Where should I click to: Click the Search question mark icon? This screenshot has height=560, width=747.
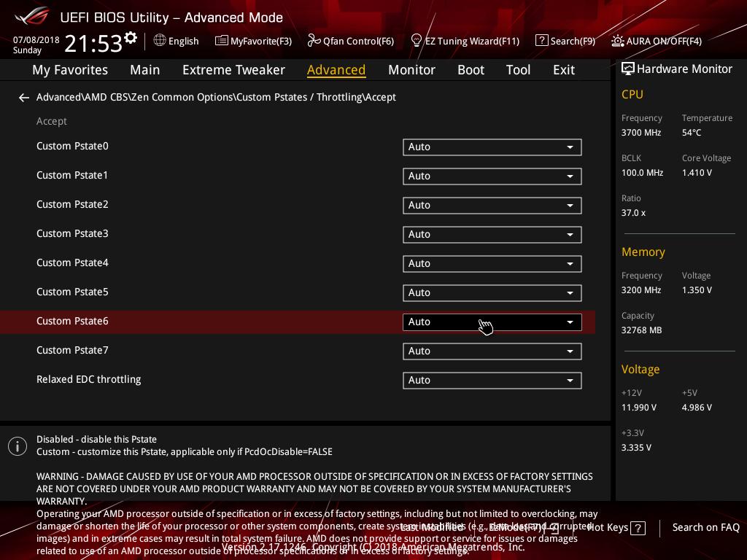(542, 41)
